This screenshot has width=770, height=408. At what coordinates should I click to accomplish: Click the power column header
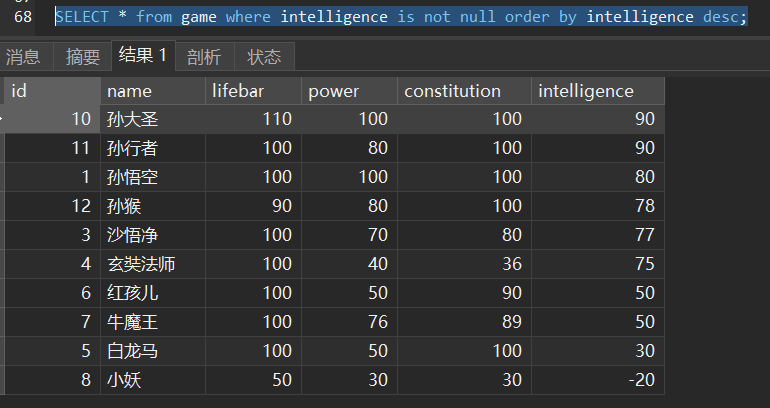coord(349,91)
